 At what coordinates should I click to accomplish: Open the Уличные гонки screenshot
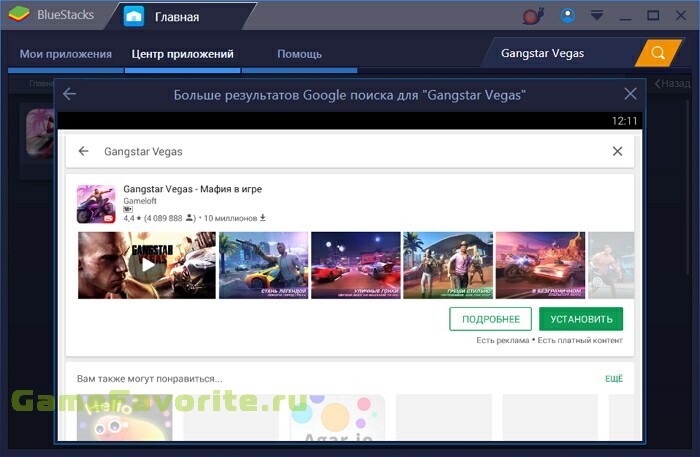(x=356, y=265)
